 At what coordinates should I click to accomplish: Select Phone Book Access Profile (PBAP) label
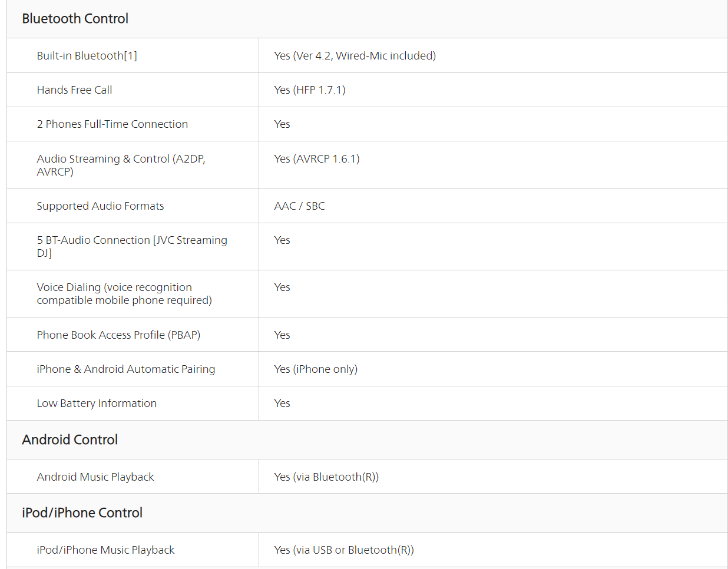tap(118, 335)
